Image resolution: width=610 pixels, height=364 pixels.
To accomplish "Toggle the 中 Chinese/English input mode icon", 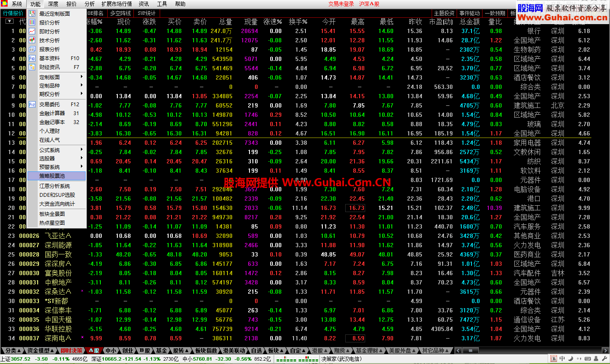I will [x=562, y=359].
